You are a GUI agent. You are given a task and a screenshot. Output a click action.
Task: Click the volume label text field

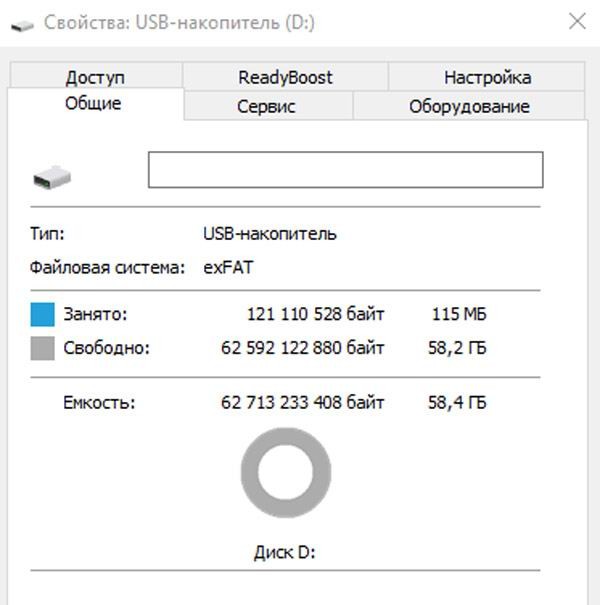[x=345, y=170]
